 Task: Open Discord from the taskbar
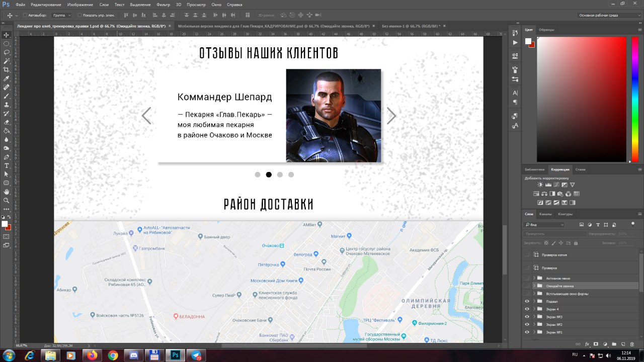[134, 355]
